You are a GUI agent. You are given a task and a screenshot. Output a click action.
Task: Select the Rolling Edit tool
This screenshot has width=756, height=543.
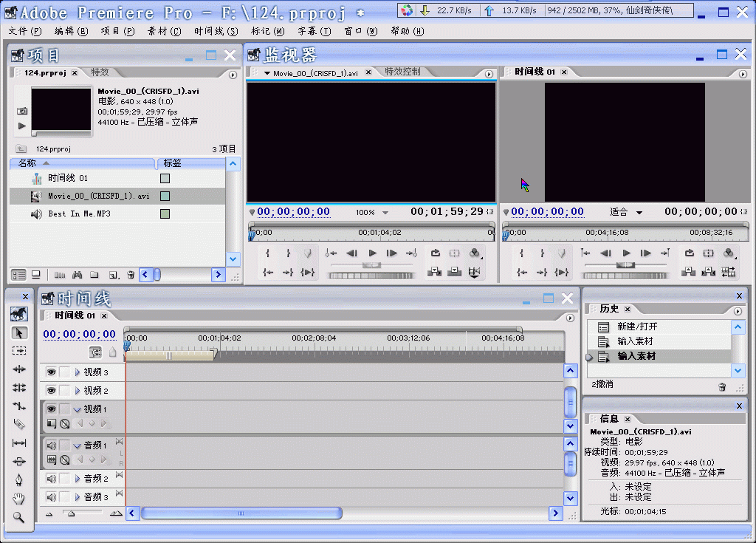(x=18, y=388)
